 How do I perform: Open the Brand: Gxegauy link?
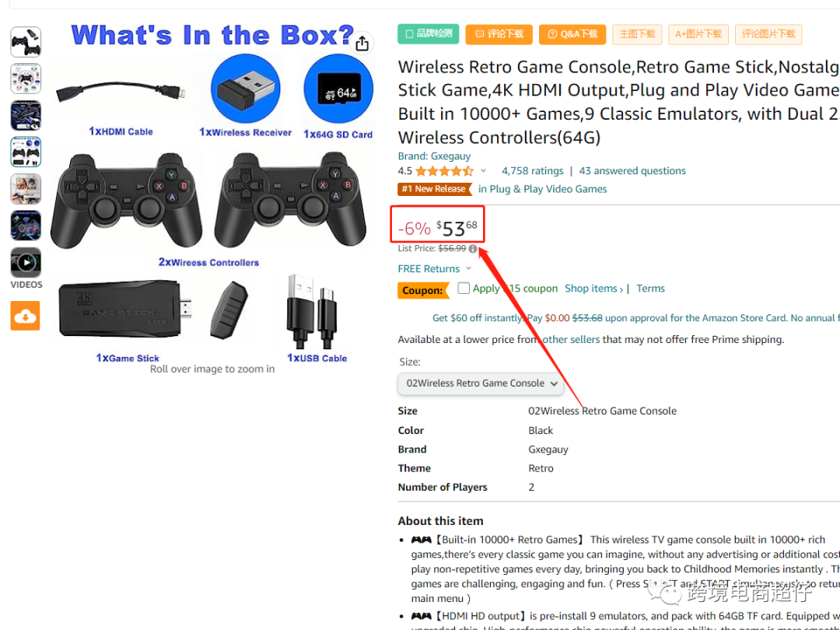pyautogui.click(x=434, y=156)
